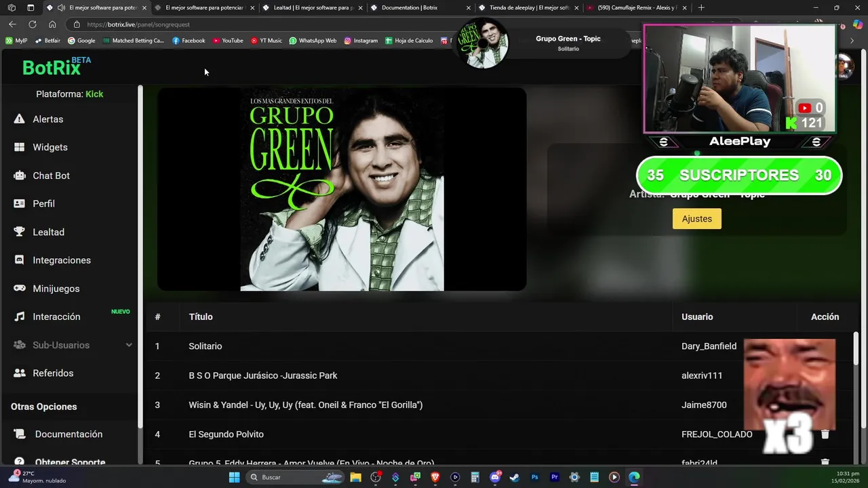Go to browser home page icon
Screen dimensions: 868x488
tap(52, 24)
